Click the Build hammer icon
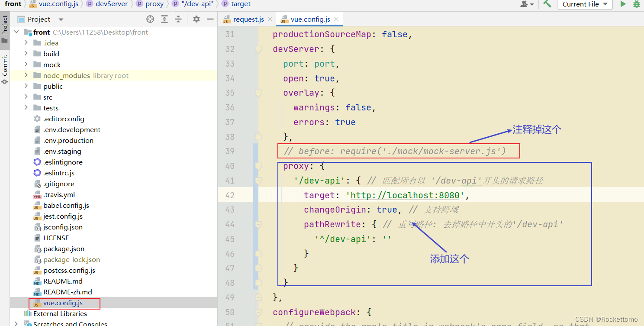 point(547,4)
